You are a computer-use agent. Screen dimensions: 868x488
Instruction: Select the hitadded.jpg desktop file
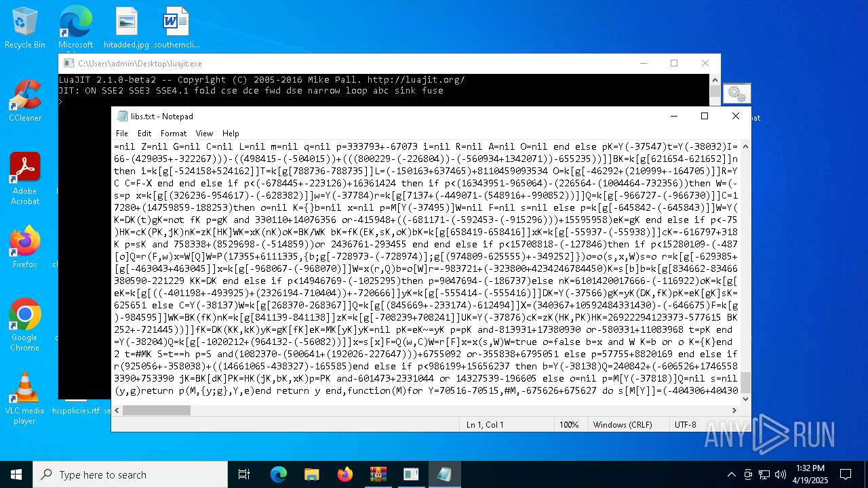pos(127,27)
